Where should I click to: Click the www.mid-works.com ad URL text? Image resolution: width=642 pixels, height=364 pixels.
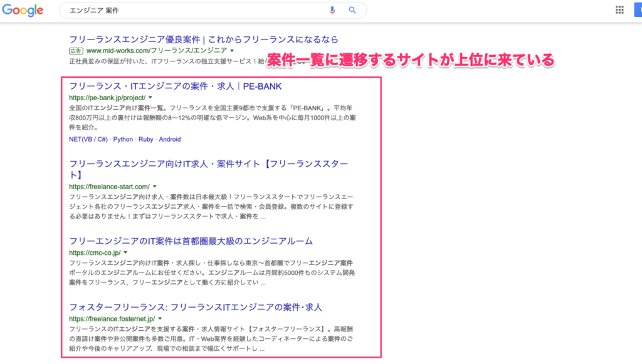(157, 51)
